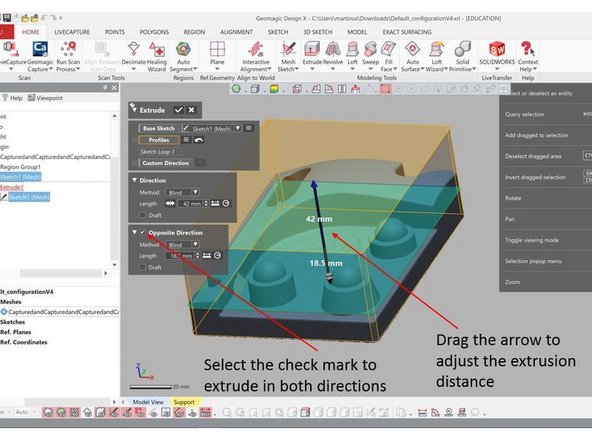Select Region Group1 in the feature tree
The image size is (592, 444).
click(x=20, y=167)
